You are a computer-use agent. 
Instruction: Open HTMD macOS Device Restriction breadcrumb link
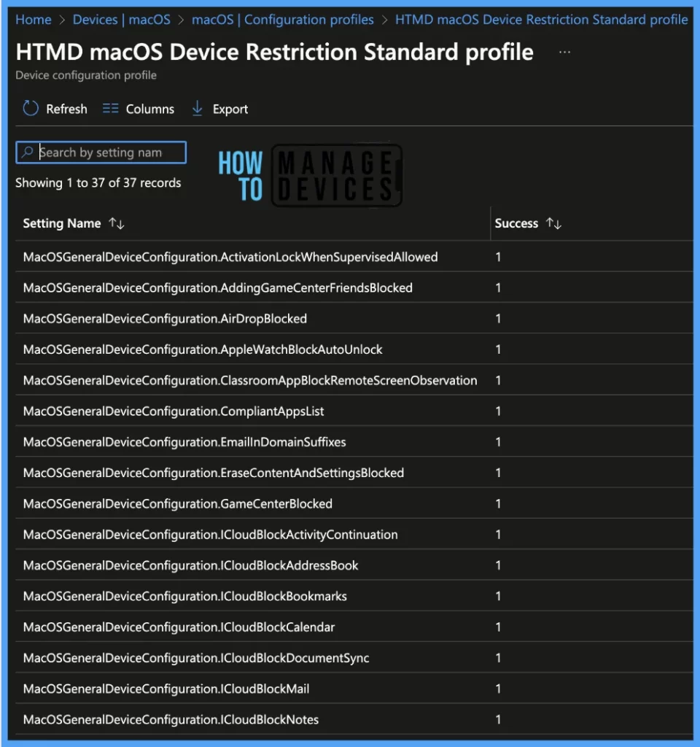(542, 20)
